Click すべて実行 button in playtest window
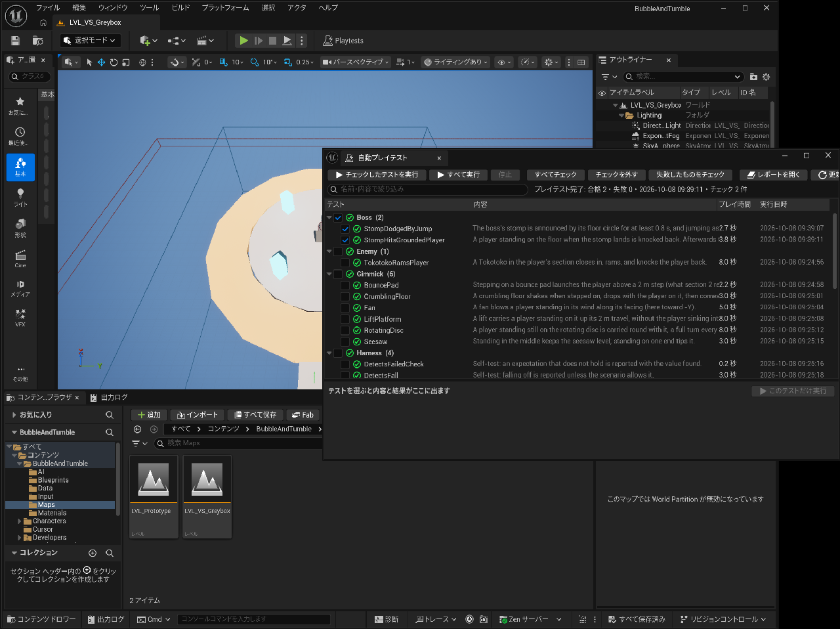Screen dimensions: 840x629 click(x=459, y=175)
